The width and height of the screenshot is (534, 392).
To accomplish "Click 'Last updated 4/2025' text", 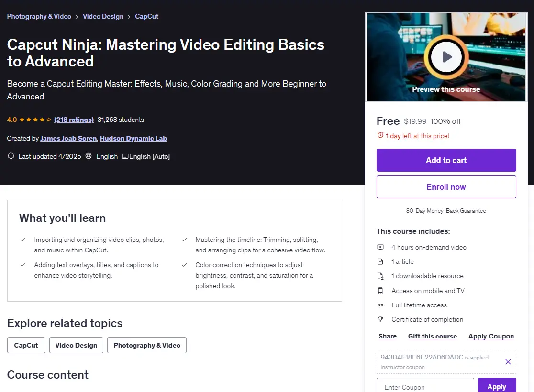I will (x=50, y=156).
